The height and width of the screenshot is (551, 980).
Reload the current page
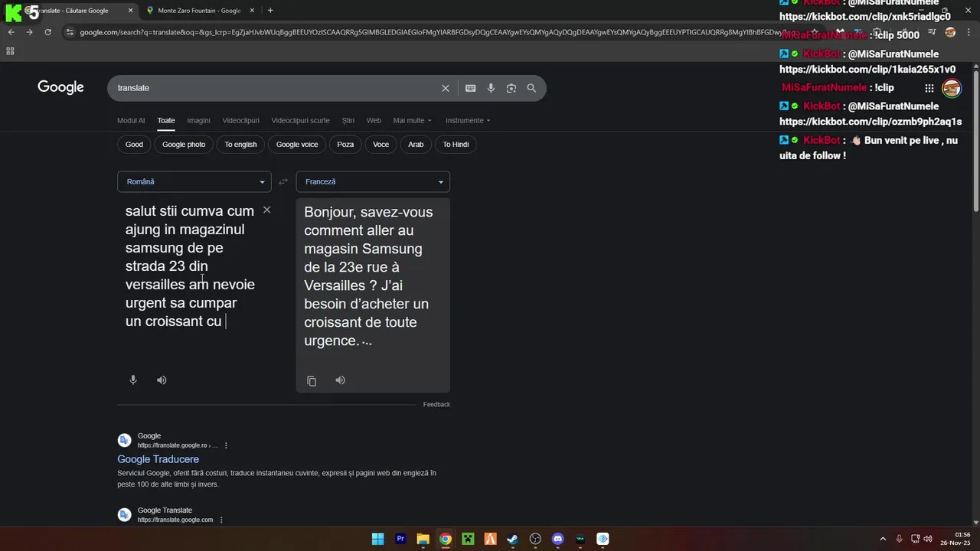coord(47,32)
